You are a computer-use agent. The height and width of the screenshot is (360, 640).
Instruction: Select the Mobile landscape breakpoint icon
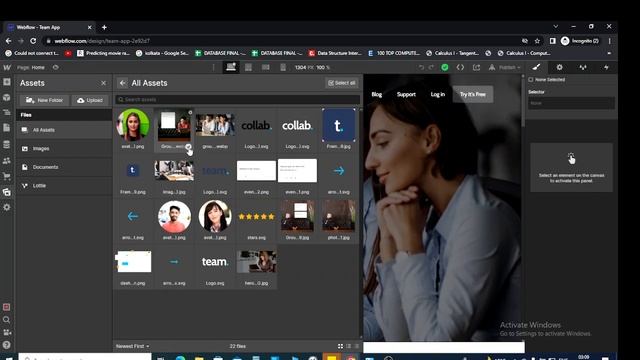266,67
